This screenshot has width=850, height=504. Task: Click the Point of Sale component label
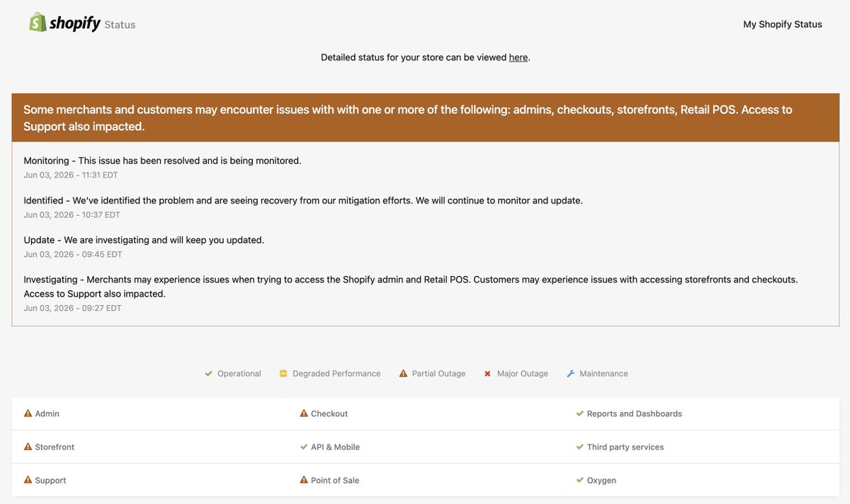pos(335,480)
